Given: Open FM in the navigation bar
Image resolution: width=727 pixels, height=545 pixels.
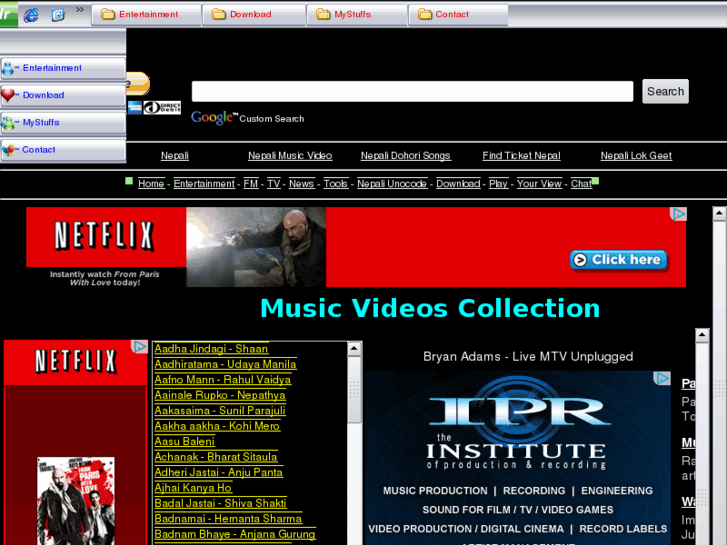Looking at the screenshot, I should point(251,184).
